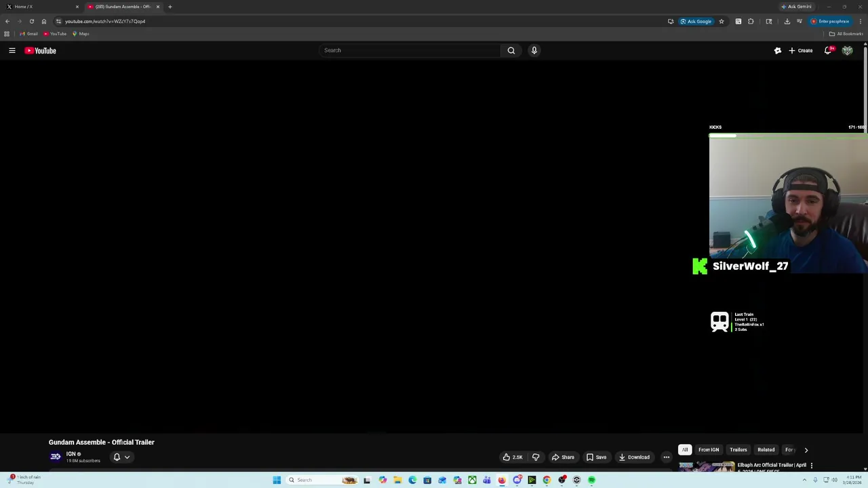Select the Gundam Assemble YouTube tab
The height and width of the screenshot is (488, 868).
pos(123,7)
